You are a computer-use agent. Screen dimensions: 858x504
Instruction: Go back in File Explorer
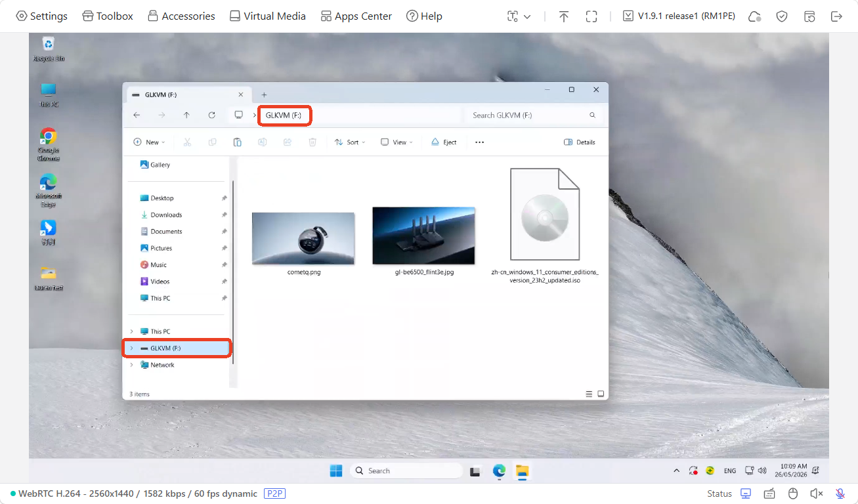coord(137,115)
